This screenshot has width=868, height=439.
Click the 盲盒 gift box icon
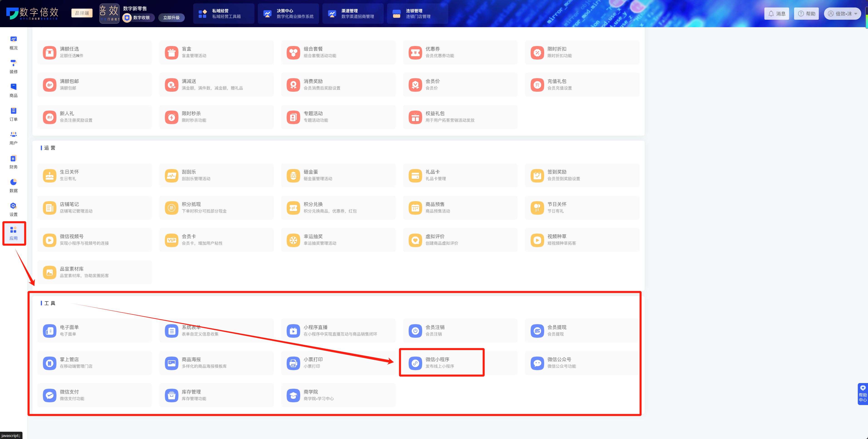171,53
